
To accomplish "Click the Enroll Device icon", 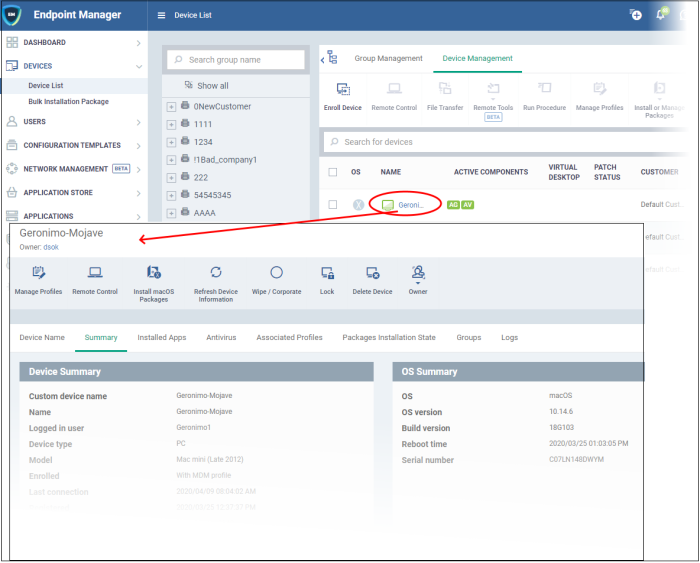I will pyautogui.click(x=343, y=90).
